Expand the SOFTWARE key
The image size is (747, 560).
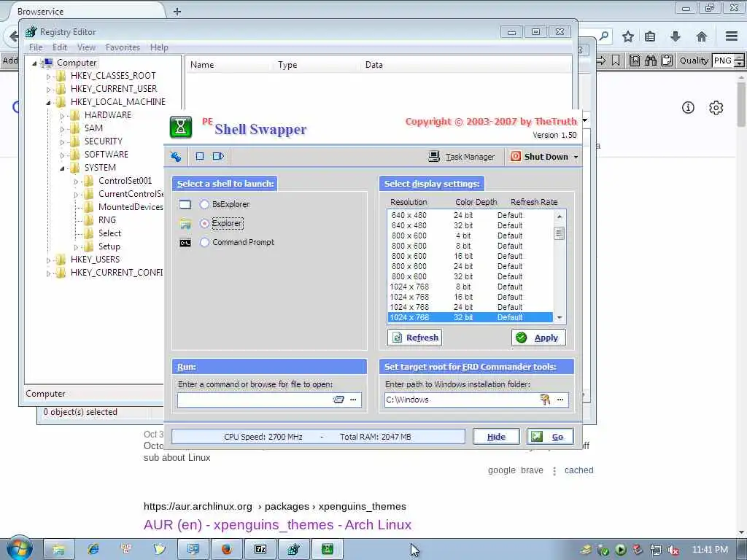coord(62,155)
